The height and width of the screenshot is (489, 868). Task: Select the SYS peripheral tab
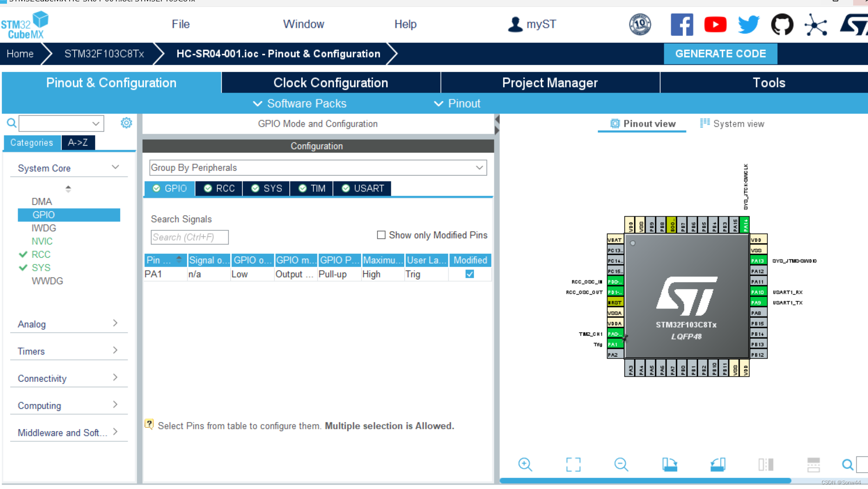click(266, 188)
